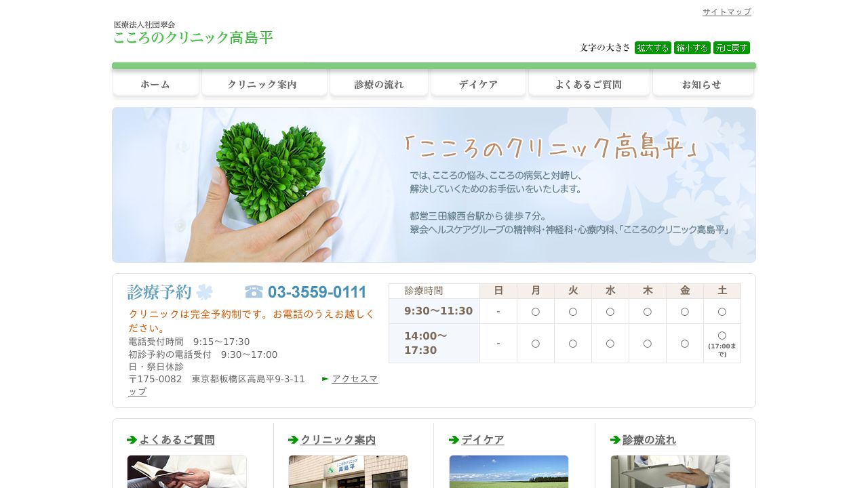868x488 pixels.
Task: Open the サイトマップ link
Action: [726, 12]
